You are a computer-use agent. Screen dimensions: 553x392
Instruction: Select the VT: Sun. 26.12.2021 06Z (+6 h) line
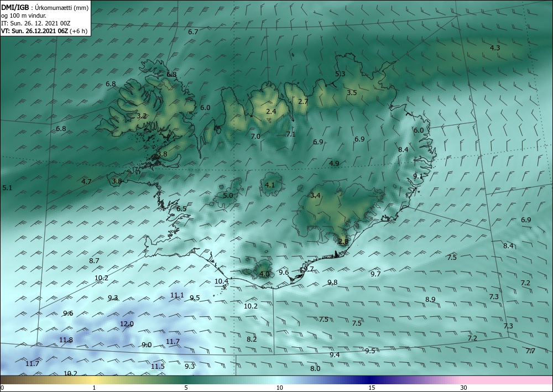(44, 31)
